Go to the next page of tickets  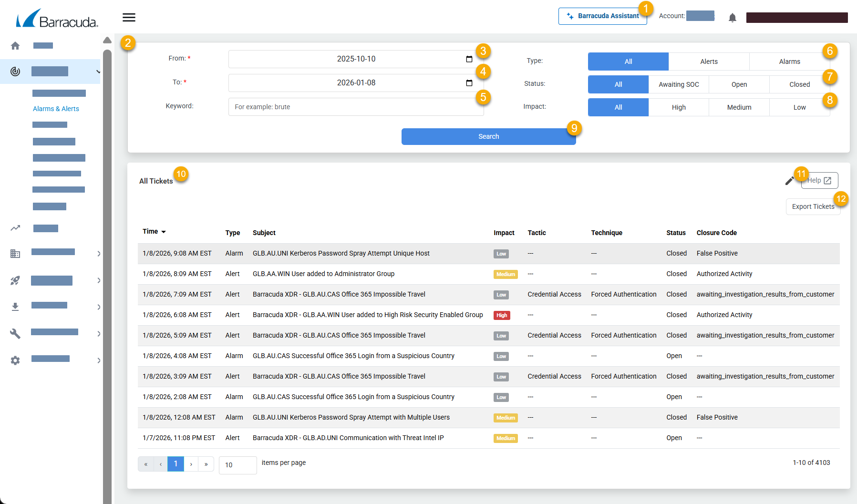[x=191, y=464]
